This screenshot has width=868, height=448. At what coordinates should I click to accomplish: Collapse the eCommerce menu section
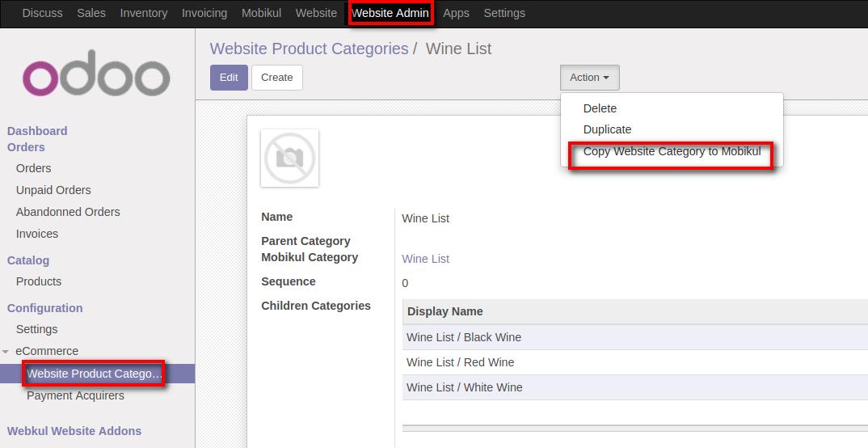coord(6,352)
